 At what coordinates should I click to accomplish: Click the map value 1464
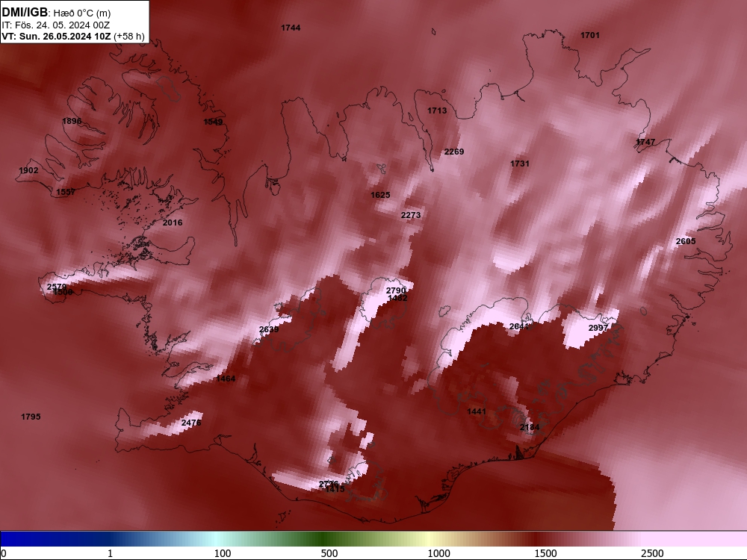(226, 379)
